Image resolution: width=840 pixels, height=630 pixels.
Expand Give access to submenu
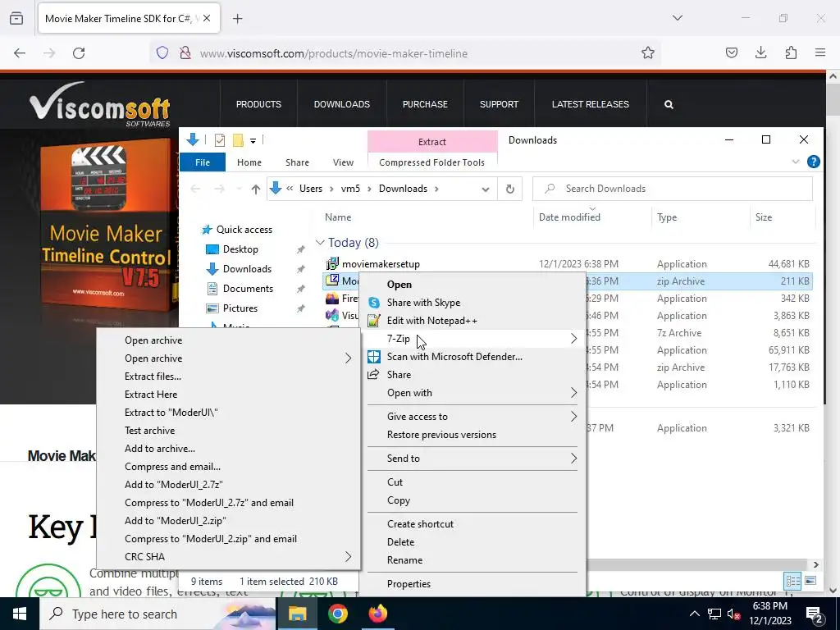573,416
